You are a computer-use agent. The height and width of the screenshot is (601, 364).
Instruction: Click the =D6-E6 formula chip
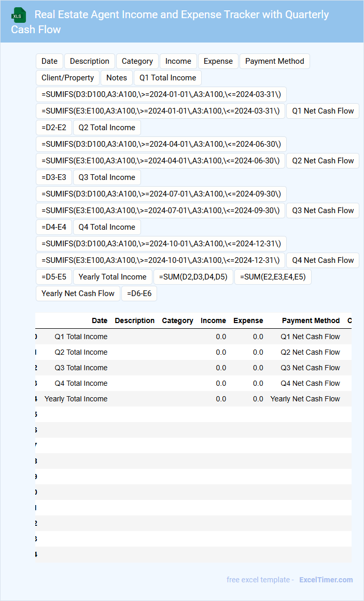(x=139, y=293)
